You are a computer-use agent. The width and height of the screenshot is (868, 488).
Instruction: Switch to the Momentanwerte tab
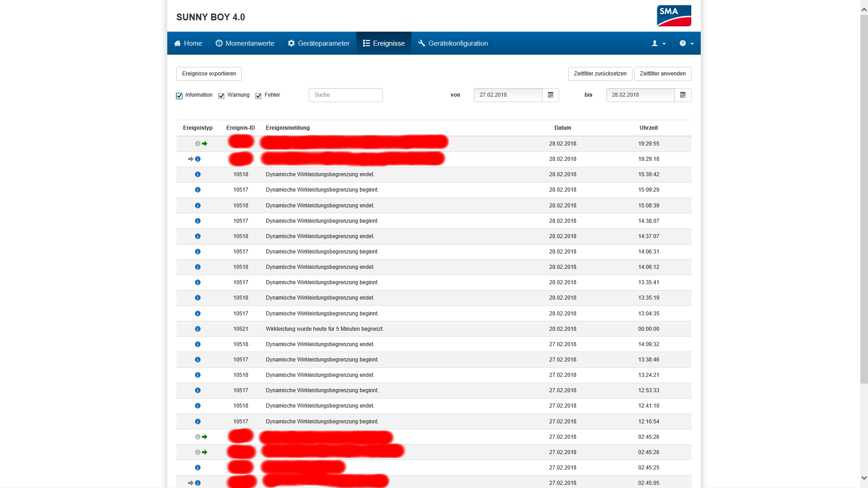[245, 43]
